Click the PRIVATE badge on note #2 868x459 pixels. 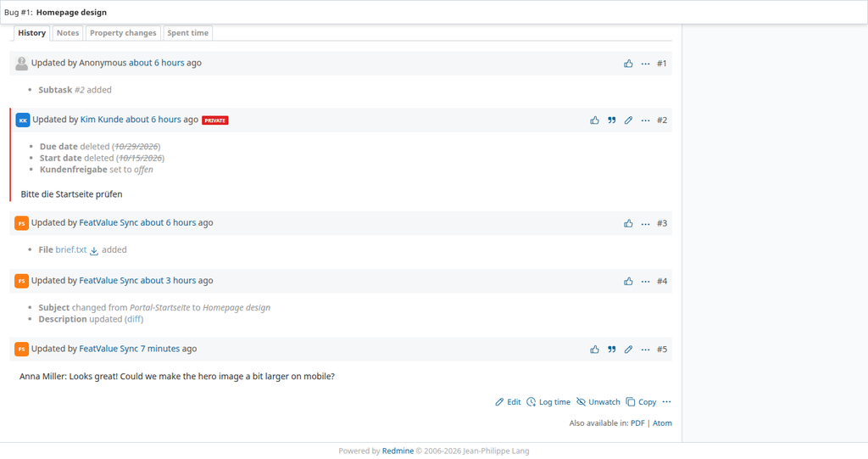(x=215, y=120)
